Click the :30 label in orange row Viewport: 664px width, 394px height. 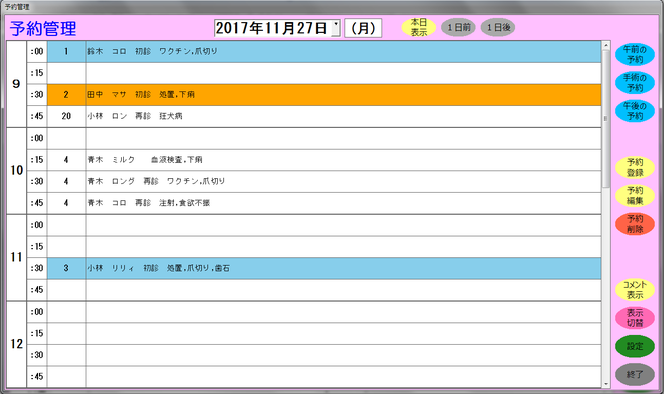[x=37, y=95]
